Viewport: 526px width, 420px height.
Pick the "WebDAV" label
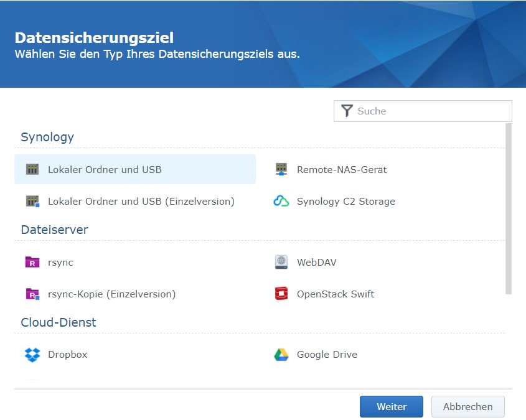pyautogui.click(x=317, y=262)
